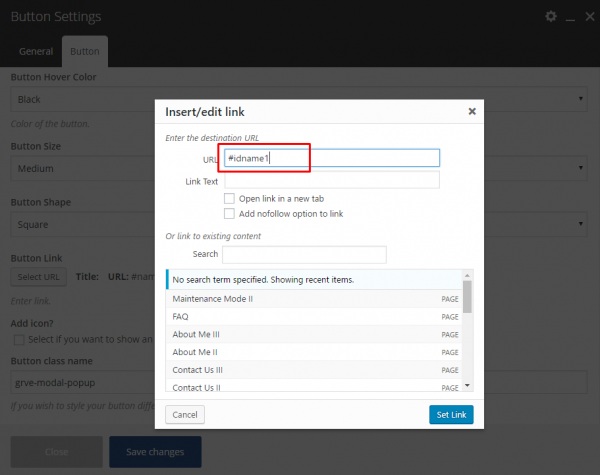Click the Select URL button
The width and height of the screenshot is (600, 475).
[x=38, y=277]
